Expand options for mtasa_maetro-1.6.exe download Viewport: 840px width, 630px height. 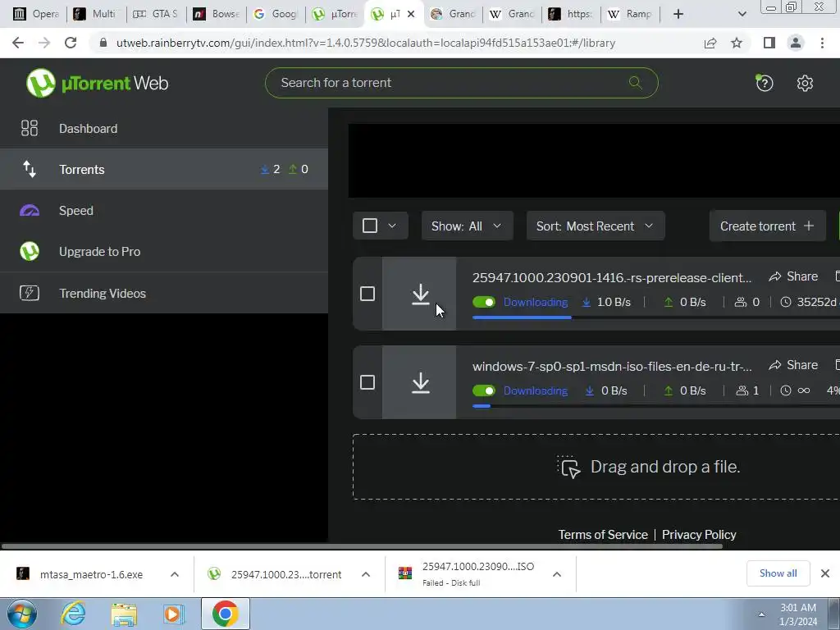(175, 574)
